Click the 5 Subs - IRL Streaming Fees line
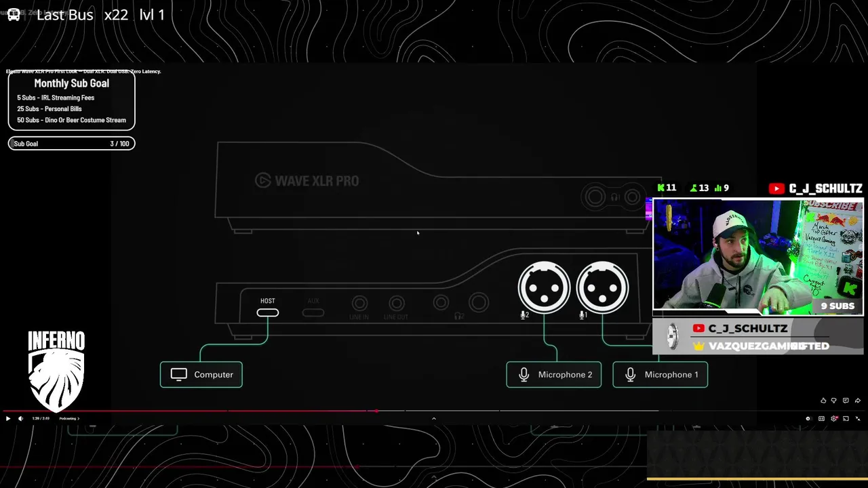Image resolution: width=868 pixels, height=488 pixels. 56,98
